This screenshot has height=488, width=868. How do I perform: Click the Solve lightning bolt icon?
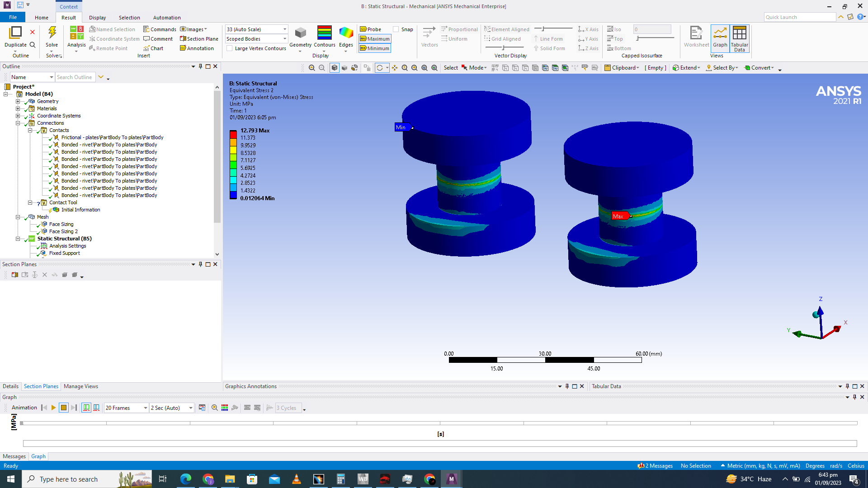52,33
